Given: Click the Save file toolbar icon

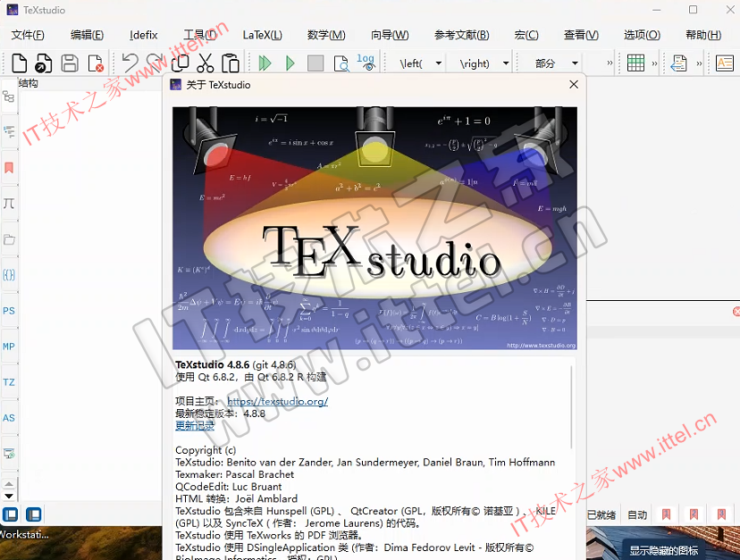Looking at the screenshot, I should coord(70,63).
